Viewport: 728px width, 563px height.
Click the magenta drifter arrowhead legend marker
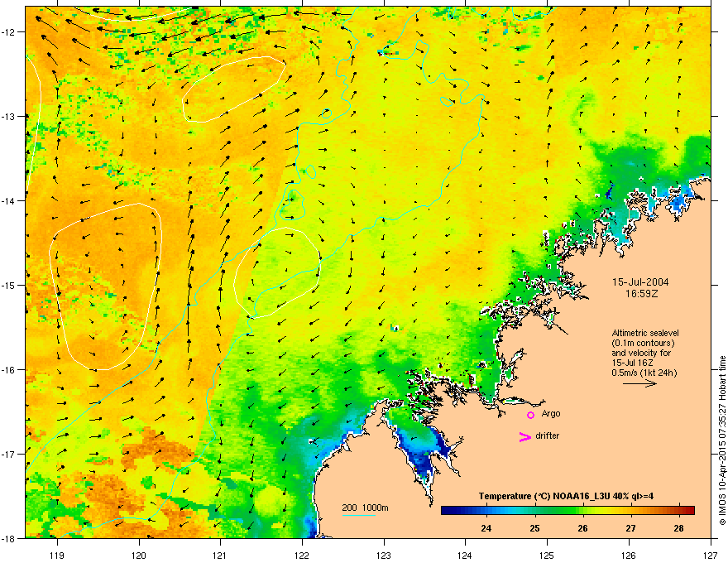pos(525,436)
